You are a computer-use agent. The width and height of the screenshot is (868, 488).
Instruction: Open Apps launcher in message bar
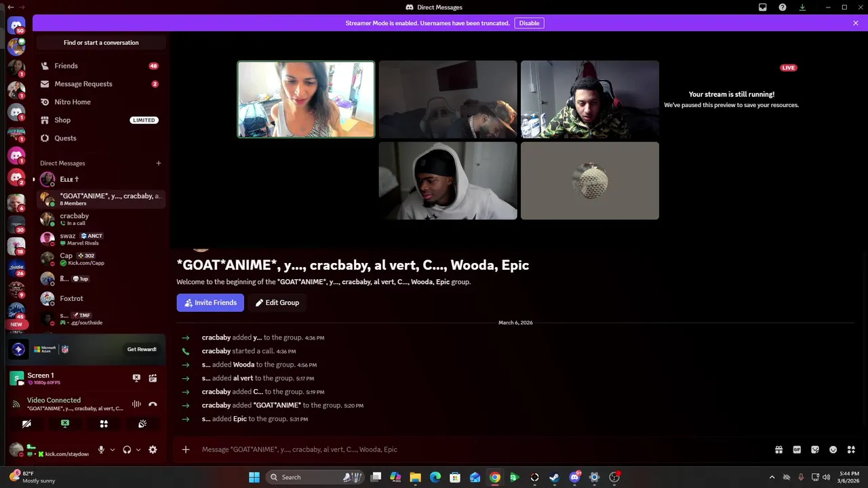pos(851,449)
